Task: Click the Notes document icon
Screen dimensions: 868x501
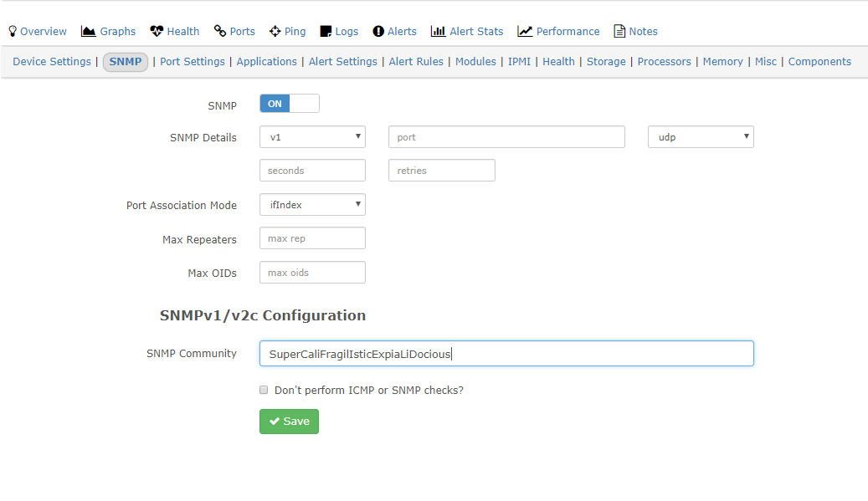Action: pos(619,32)
